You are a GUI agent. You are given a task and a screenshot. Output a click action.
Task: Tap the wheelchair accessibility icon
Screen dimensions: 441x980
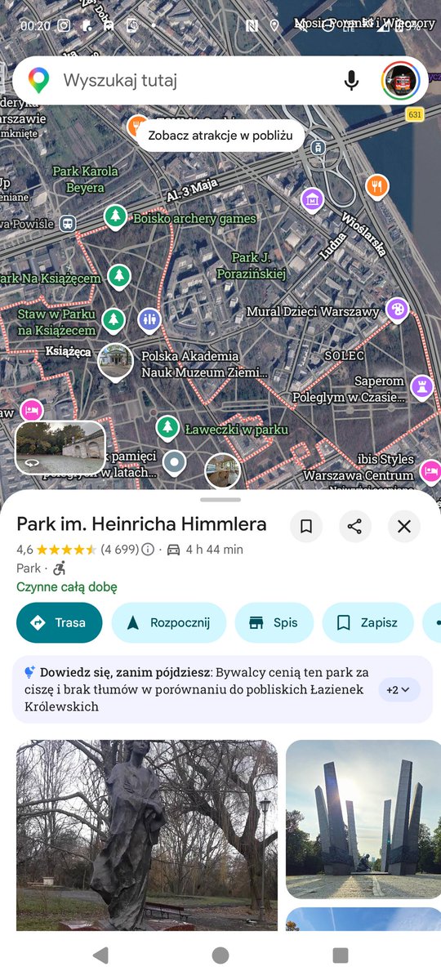pos(60,568)
